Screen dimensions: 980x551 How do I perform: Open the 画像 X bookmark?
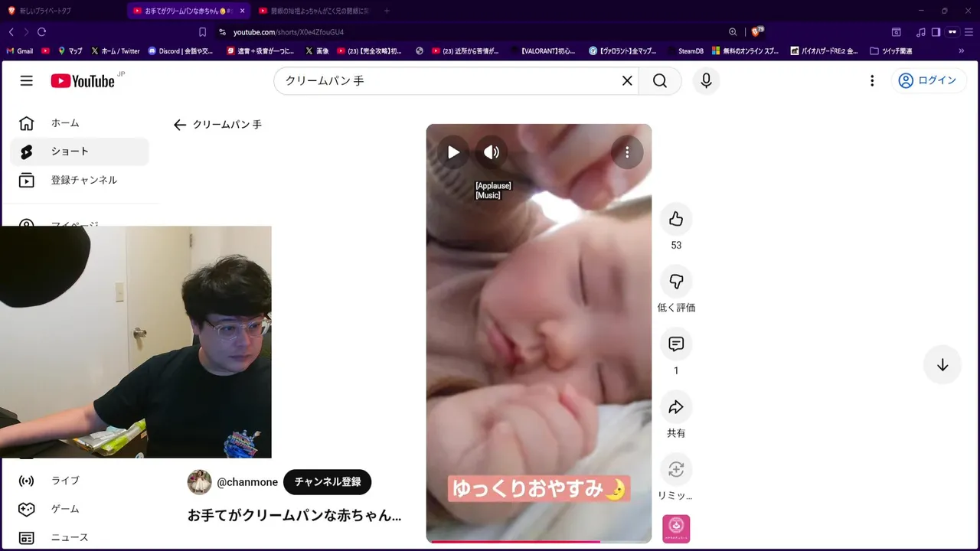click(x=317, y=51)
